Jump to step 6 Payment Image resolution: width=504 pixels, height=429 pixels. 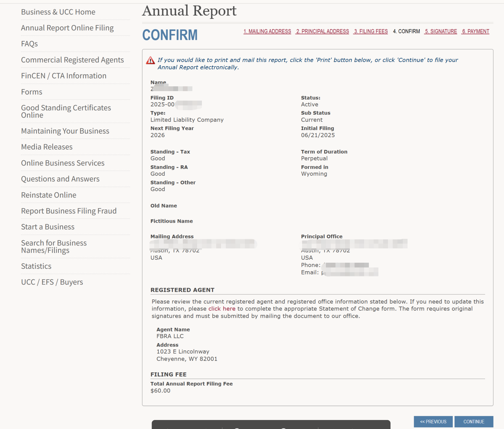coord(476,31)
